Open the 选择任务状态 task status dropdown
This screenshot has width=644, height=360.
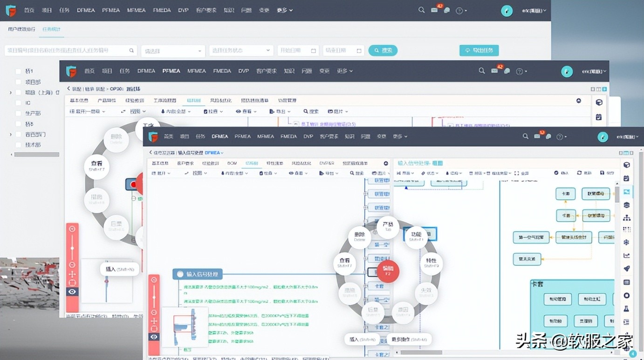(x=241, y=50)
